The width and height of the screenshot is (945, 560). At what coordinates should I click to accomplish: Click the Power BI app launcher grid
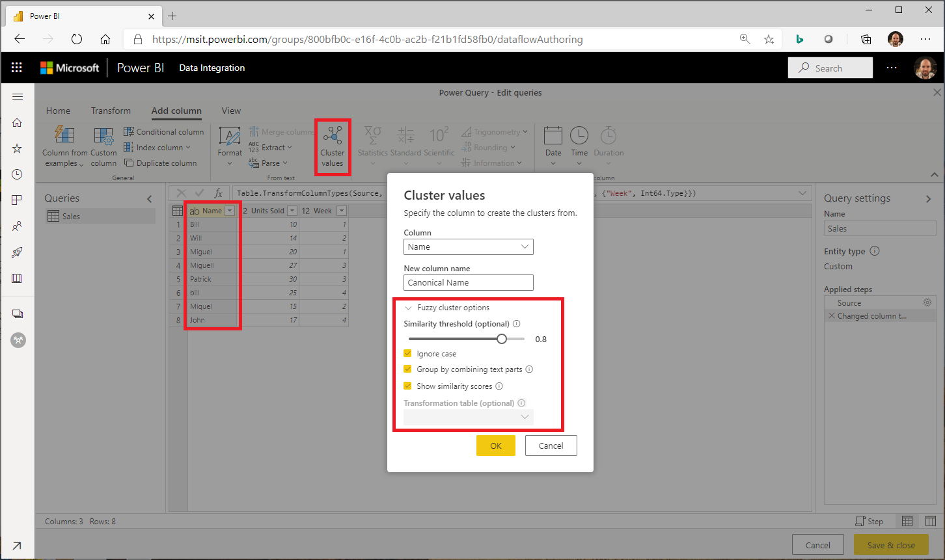[17, 68]
